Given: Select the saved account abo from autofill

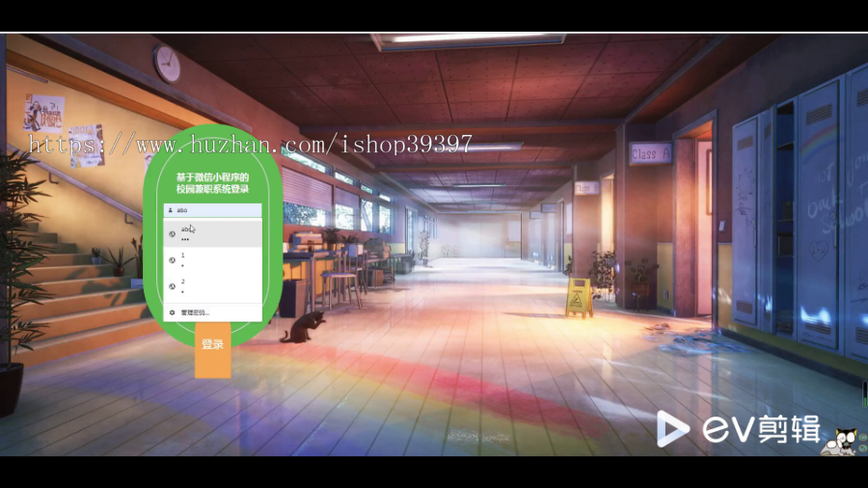Looking at the screenshot, I should coord(212,233).
